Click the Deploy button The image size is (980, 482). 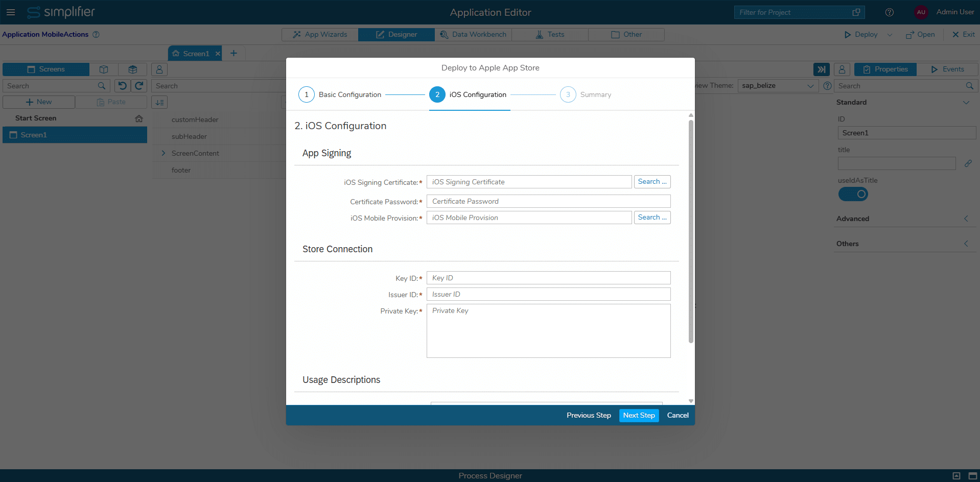pos(861,35)
